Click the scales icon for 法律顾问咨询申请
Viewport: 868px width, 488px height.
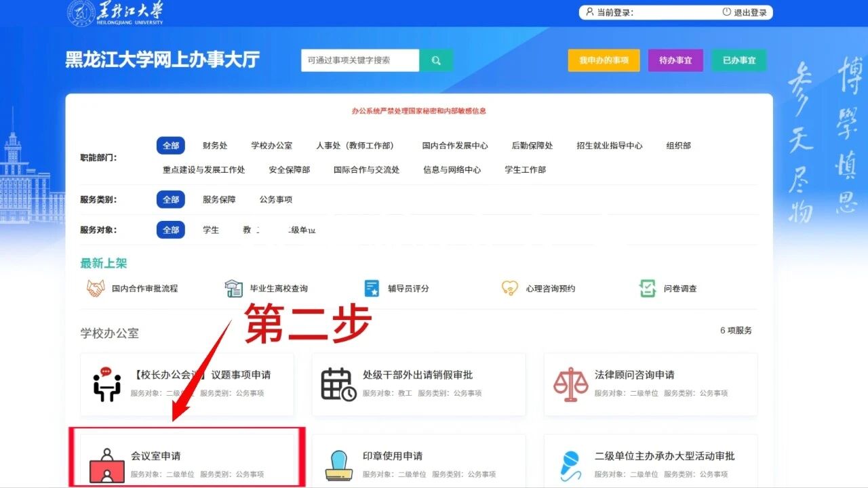571,383
